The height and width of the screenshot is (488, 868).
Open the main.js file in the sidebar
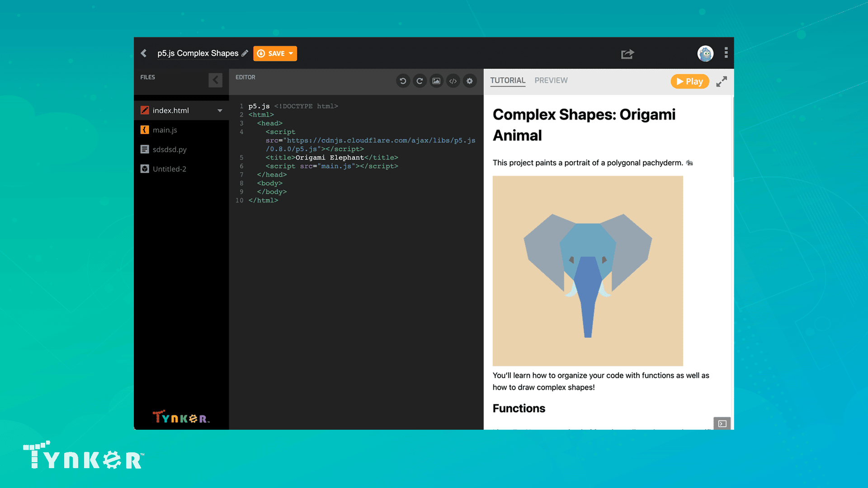(165, 130)
